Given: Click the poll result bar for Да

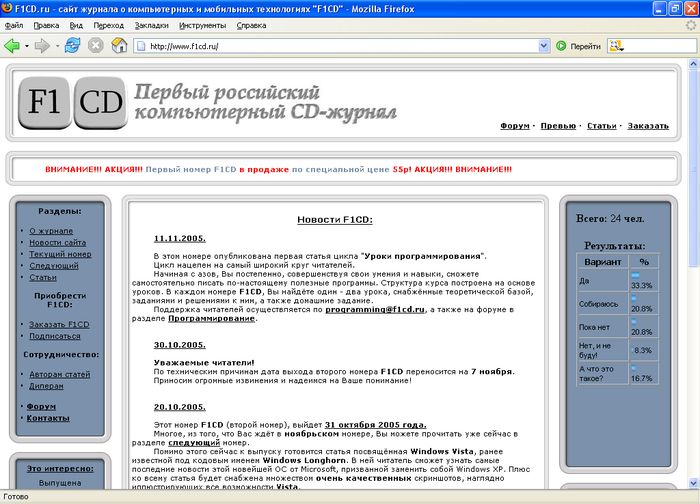Looking at the screenshot, I should pos(635,275).
